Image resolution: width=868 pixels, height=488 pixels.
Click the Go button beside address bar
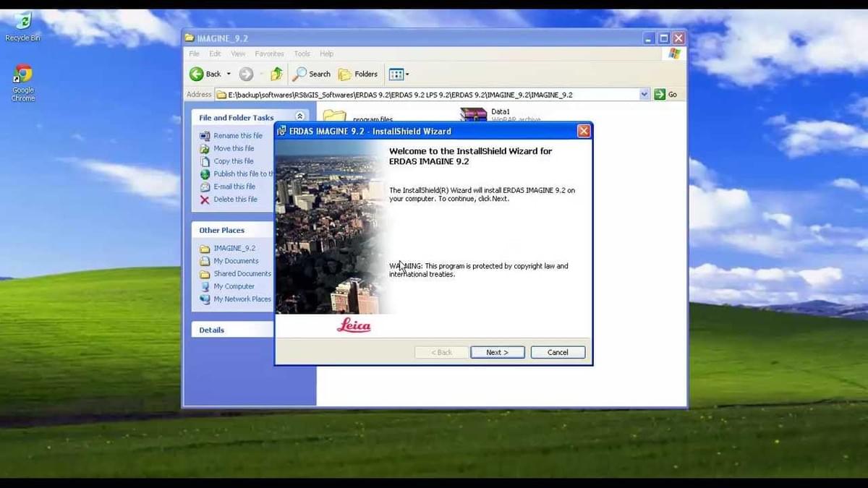(665, 95)
